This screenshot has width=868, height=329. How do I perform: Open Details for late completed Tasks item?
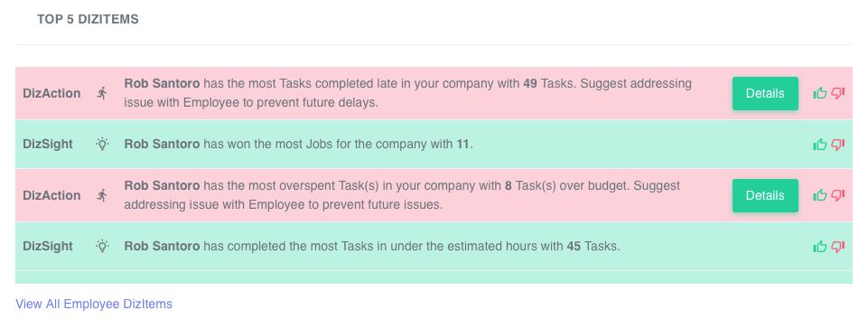point(765,94)
